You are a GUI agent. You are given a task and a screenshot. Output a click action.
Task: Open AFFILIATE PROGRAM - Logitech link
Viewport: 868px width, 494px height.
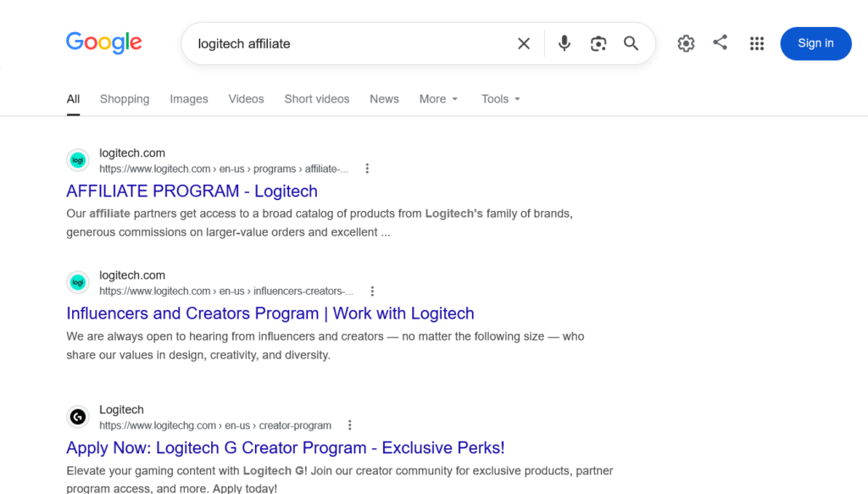(x=192, y=191)
